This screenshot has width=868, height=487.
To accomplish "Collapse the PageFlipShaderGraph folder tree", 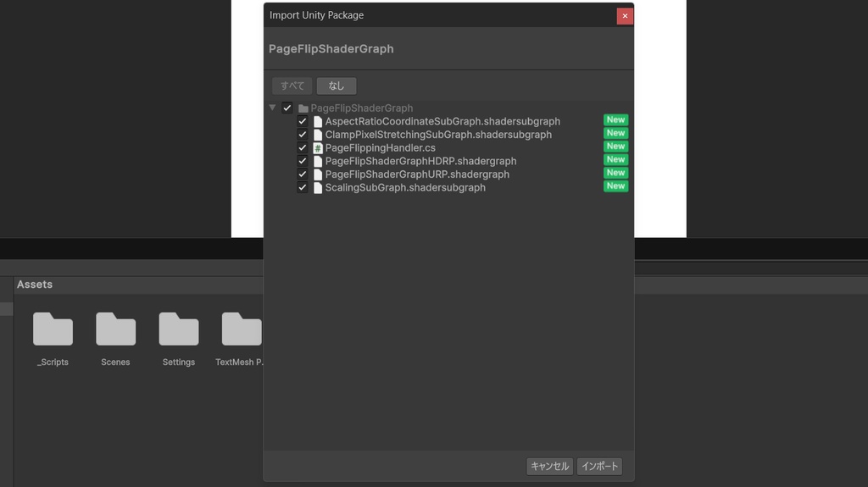I will tap(272, 108).
